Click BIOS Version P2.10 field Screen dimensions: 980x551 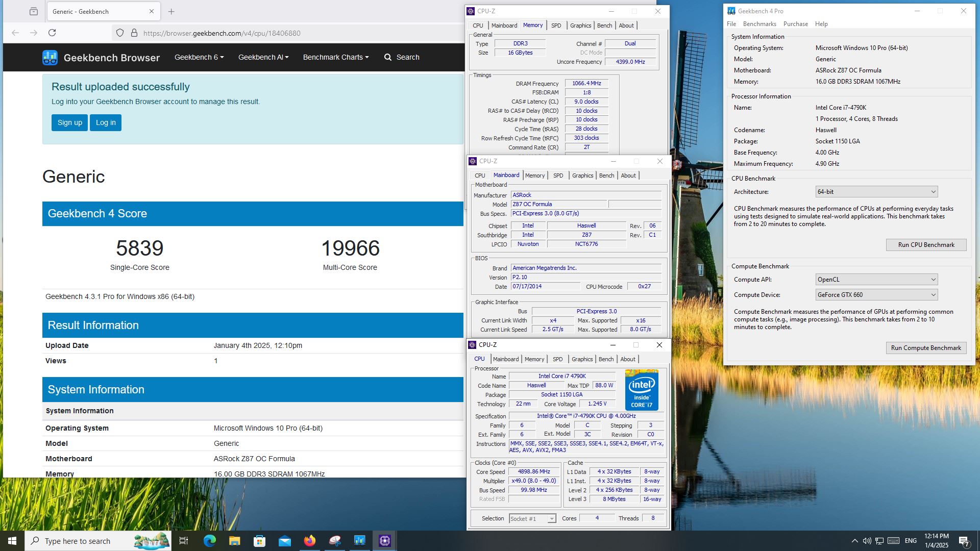coord(586,278)
